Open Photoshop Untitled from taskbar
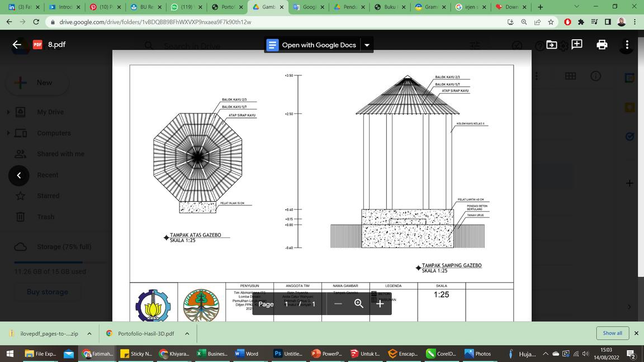644x362 pixels. click(288, 354)
